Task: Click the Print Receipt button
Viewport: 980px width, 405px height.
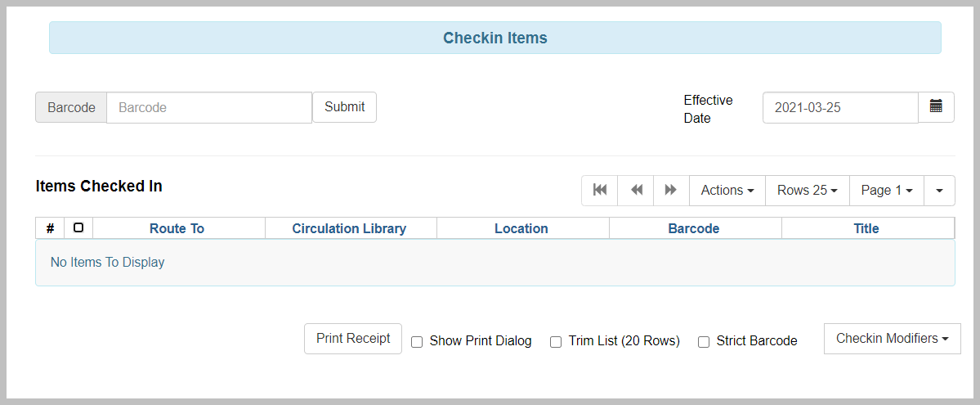Action: click(x=353, y=339)
